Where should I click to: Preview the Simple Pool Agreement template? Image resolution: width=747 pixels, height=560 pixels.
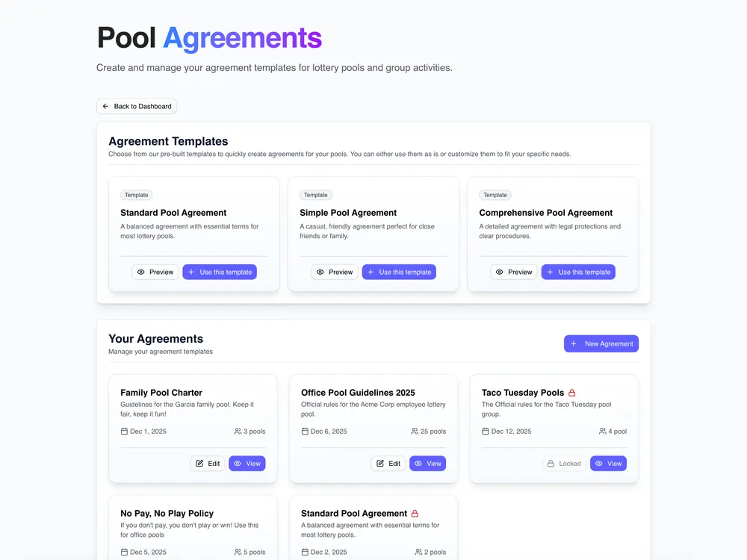(x=334, y=272)
